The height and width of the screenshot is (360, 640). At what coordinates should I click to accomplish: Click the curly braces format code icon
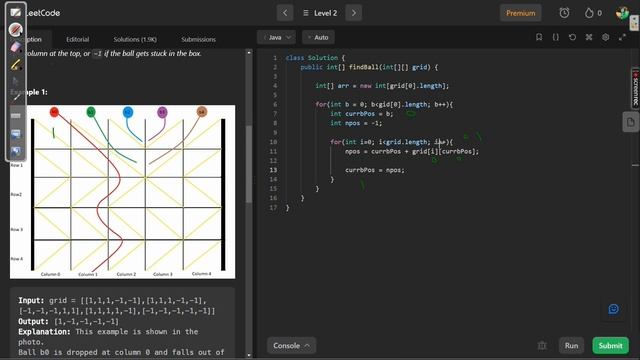point(556,37)
